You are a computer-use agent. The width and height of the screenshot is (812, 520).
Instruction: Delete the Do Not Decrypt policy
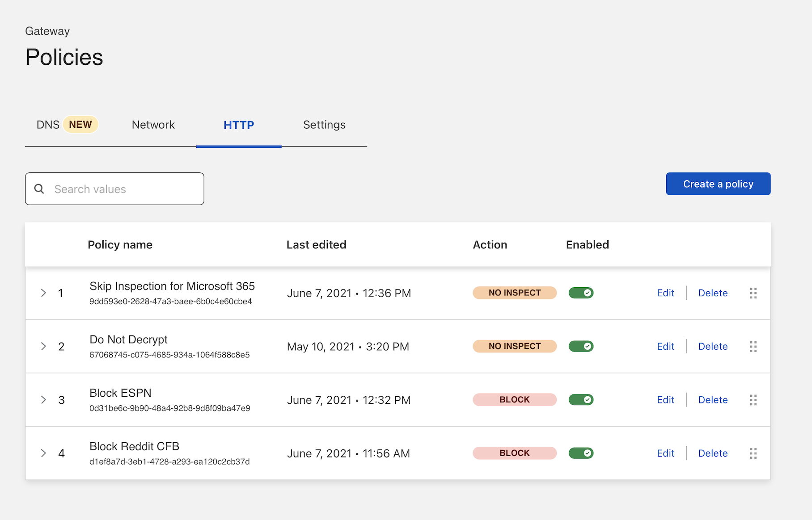click(x=713, y=346)
